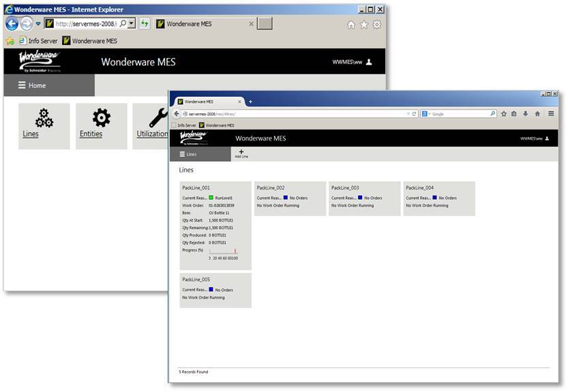The image size is (568, 392).
Task: Click add to favorites bar star icon
Action: 10,41
